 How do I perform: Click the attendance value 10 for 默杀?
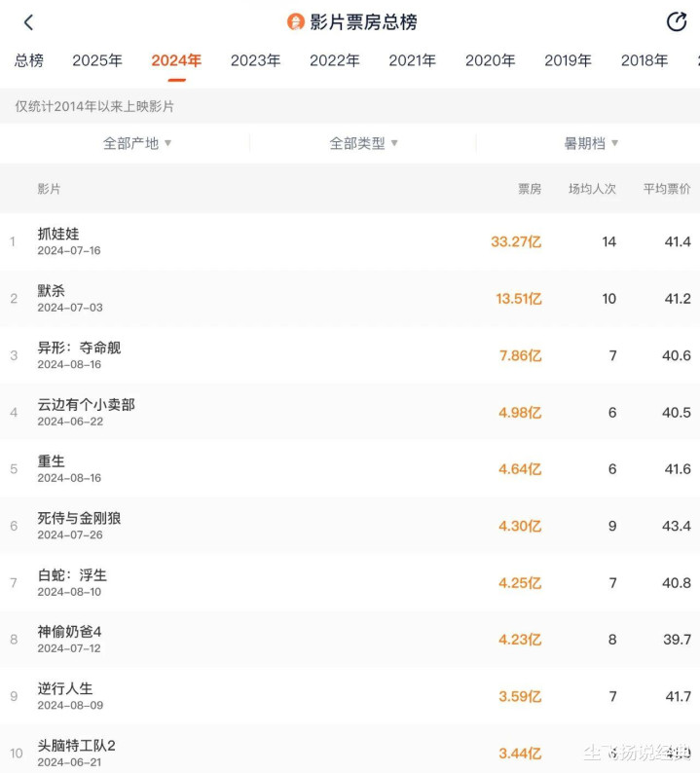(x=608, y=299)
